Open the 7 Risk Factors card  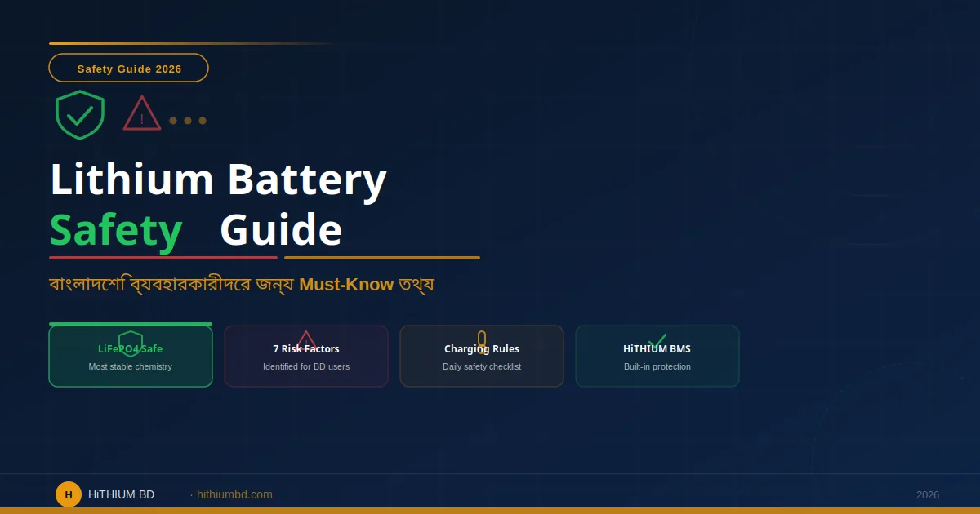[x=306, y=356]
